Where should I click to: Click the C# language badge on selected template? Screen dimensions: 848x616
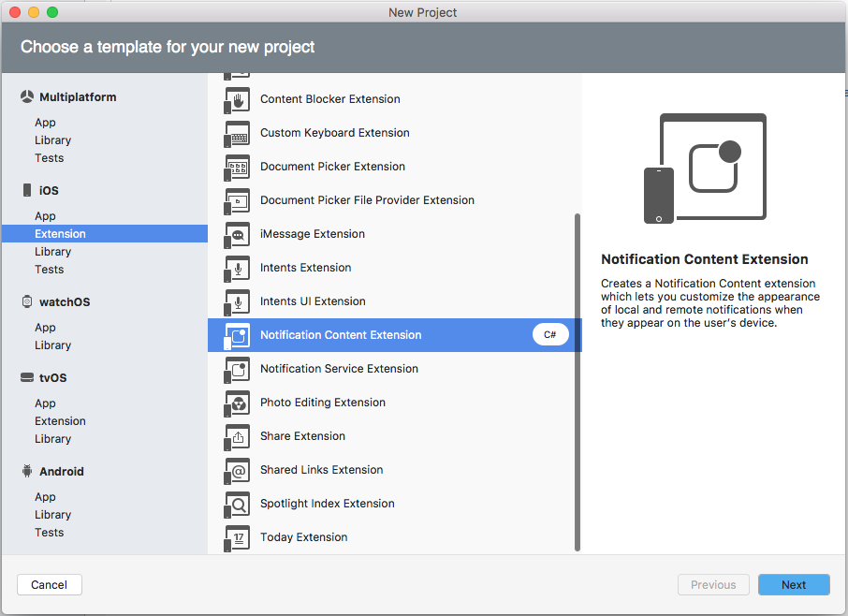(x=551, y=334)
